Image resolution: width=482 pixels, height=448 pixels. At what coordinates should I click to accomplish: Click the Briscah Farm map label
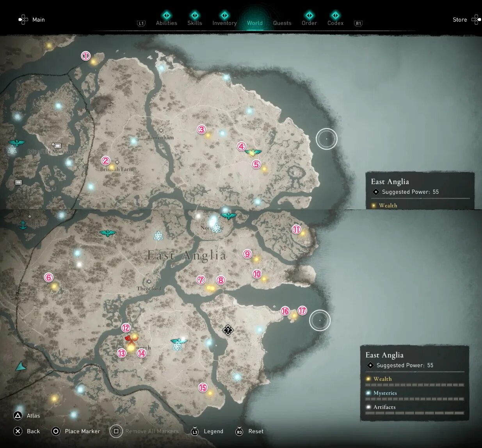pos(117,169)
